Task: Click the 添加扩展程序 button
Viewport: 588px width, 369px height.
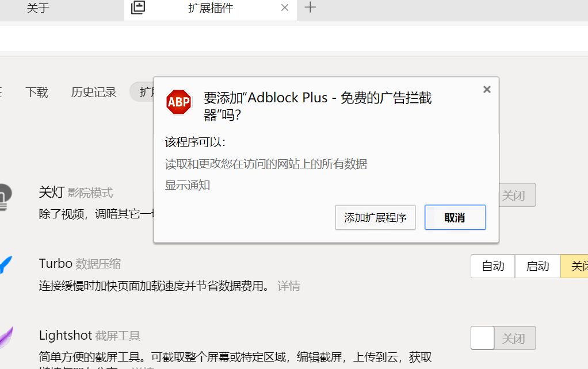Action: point(375,217)
